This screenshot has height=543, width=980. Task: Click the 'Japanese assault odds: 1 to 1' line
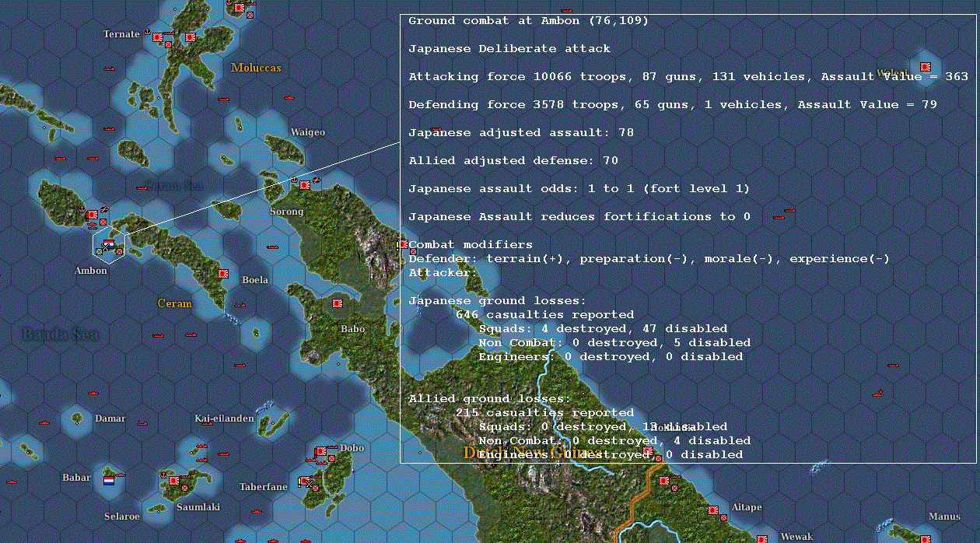[579, 189]
